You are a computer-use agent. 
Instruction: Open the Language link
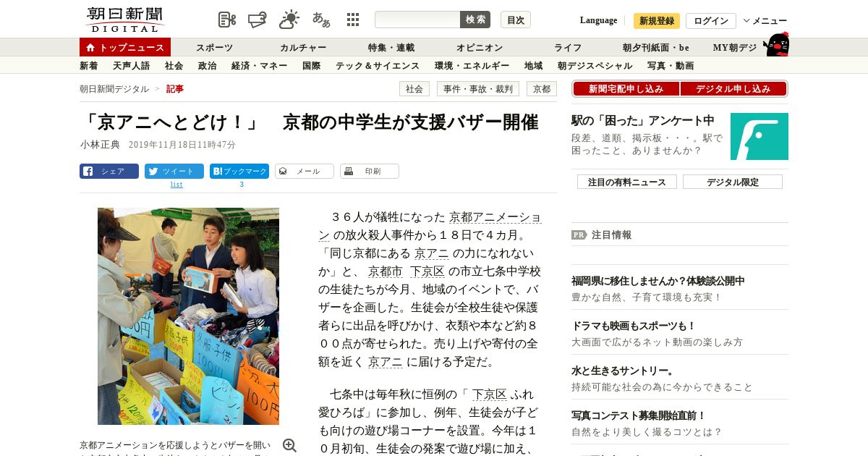[598, 20]
